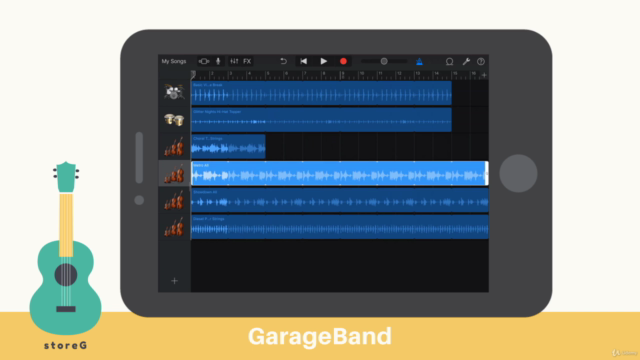Open the Loop Browser icon

coord(449,62)
